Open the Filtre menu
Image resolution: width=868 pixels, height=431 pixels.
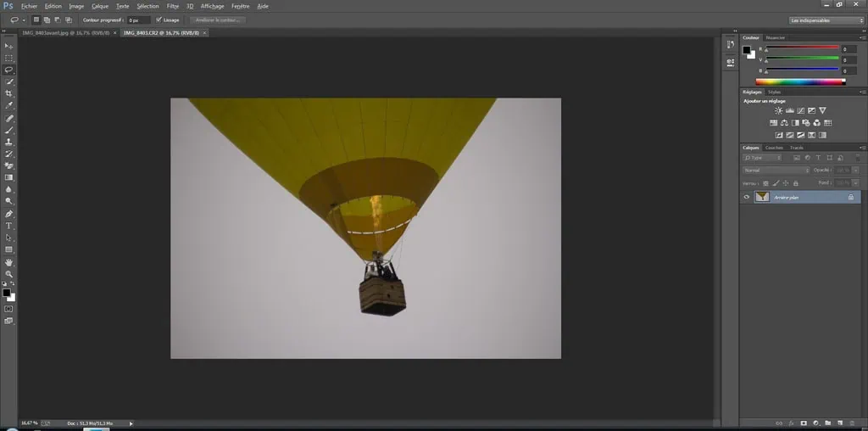(x=173, y=6)
